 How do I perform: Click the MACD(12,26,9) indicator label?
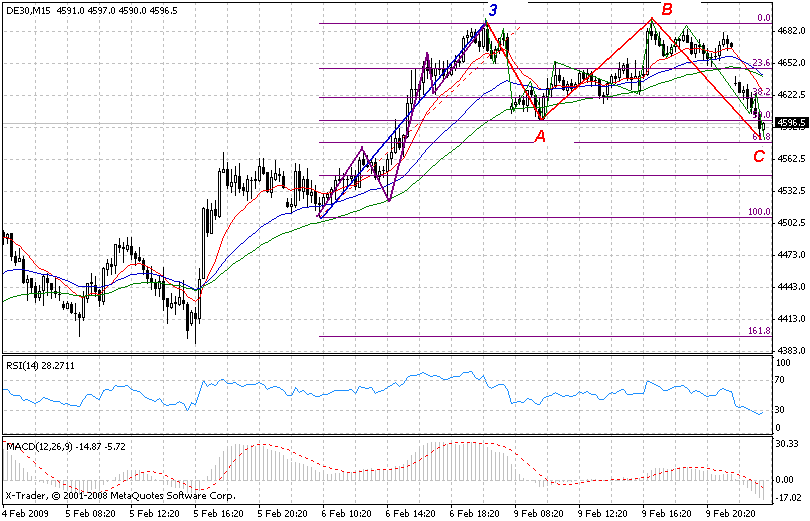tap(37, 443)
